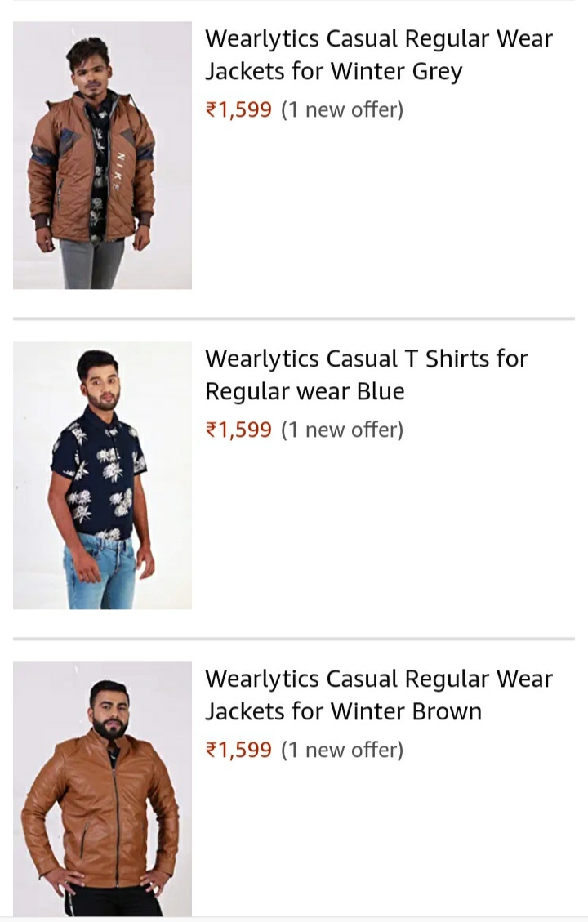View the new offer for Brown jacket

[342, 750]
